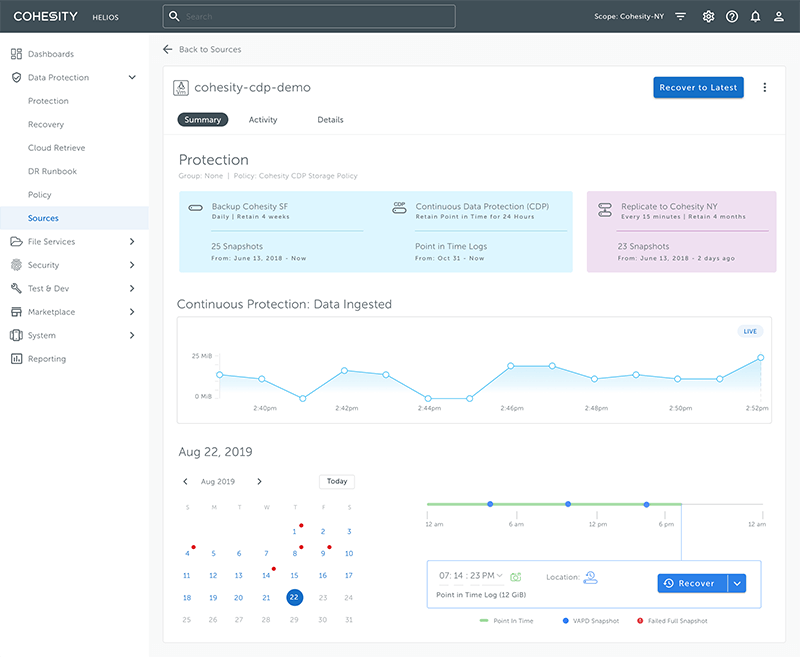Open the help question mark icon
This screenshot has height=657, width=800.
click(x=732, y=17)
